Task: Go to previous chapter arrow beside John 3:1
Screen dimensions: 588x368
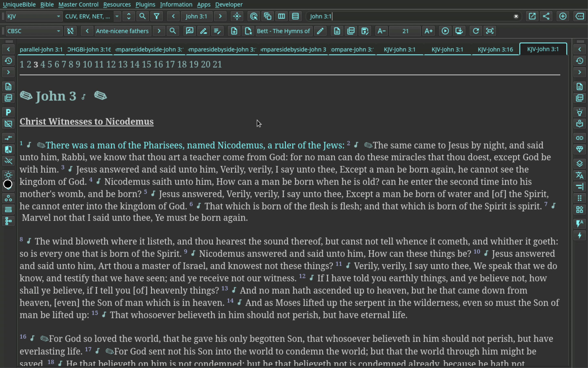Action: click(x=173, y=16)
